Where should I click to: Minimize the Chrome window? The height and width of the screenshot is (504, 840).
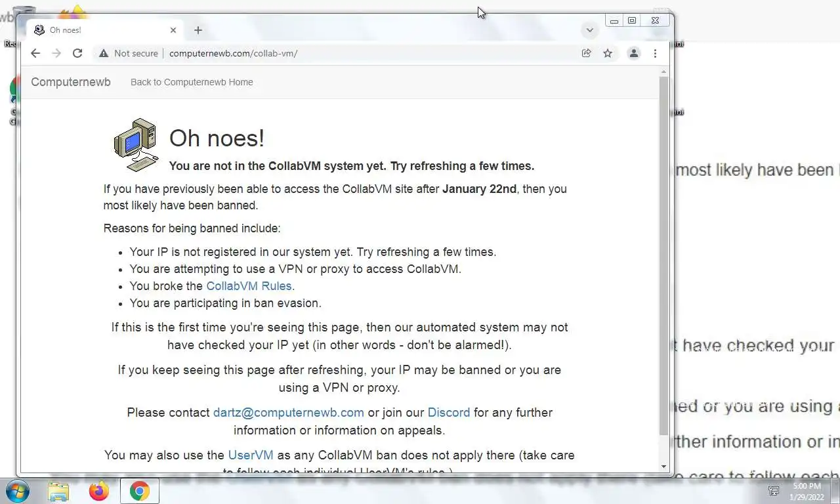pos(614,21)
